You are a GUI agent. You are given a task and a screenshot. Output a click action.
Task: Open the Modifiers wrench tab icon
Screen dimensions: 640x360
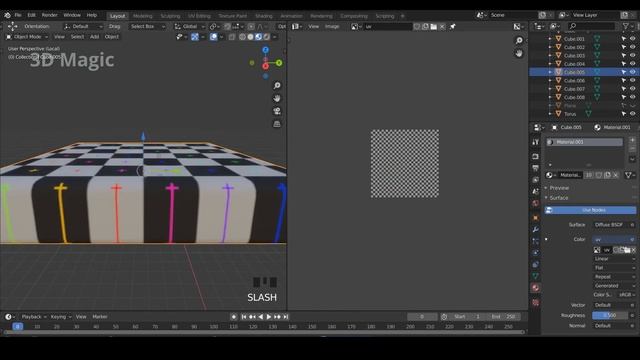[x=536, y=229]
